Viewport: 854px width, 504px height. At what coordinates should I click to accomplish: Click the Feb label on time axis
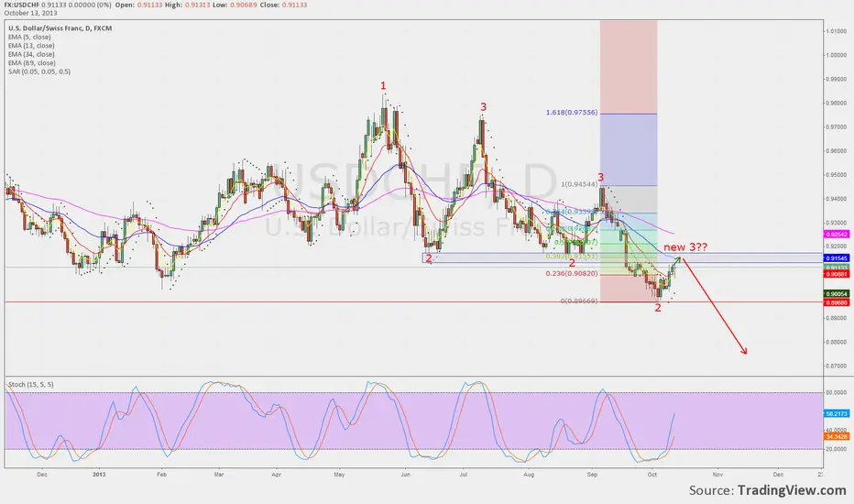click(161, 475)
